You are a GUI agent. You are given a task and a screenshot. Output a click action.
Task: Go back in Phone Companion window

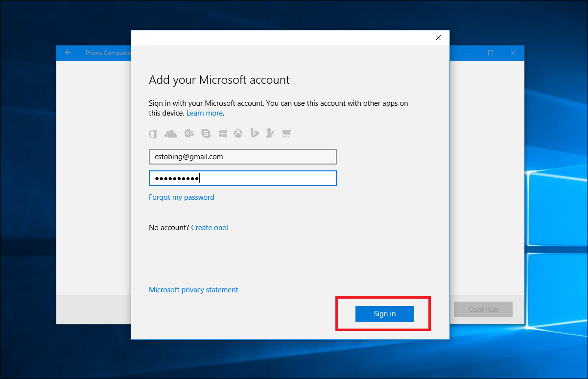point(68,53)
